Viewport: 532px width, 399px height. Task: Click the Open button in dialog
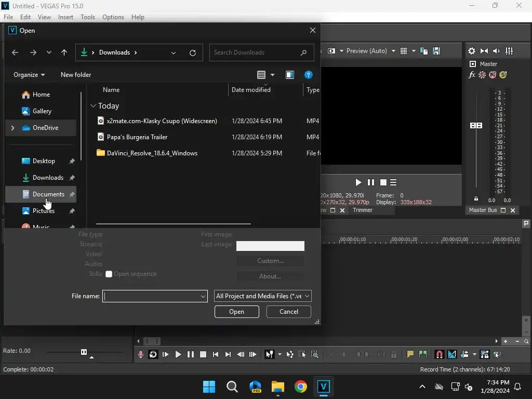pos(236,312)
